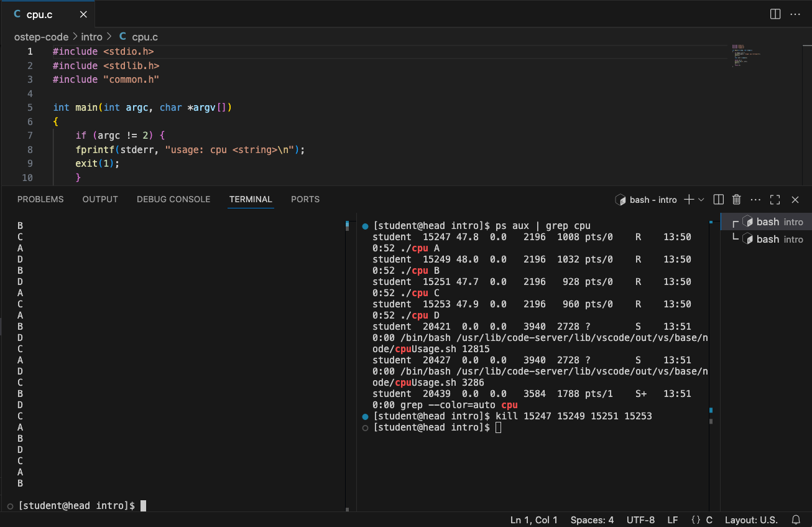Click the new terminal plus icon
This screenshot has width=812, height=527.
[688, 200]
